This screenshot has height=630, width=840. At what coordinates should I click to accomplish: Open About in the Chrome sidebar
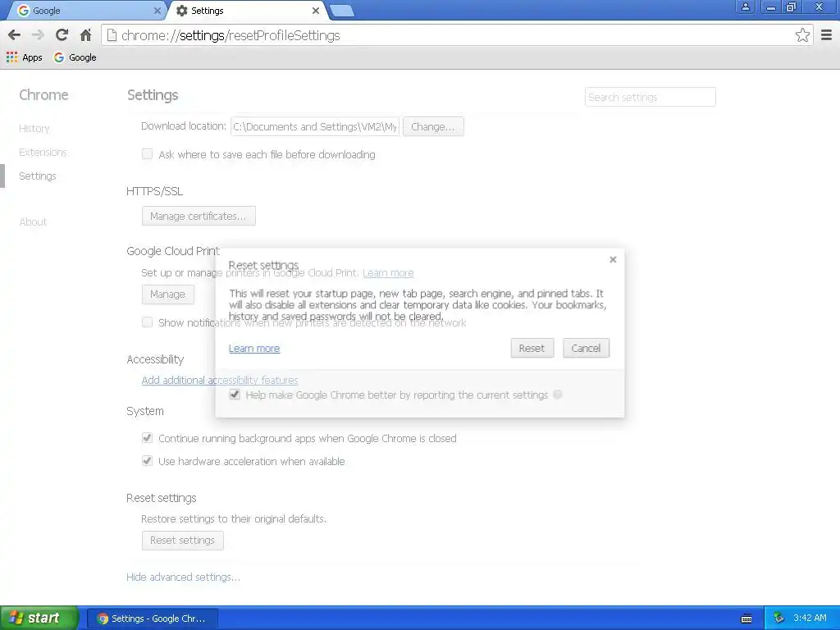point(33,221)
